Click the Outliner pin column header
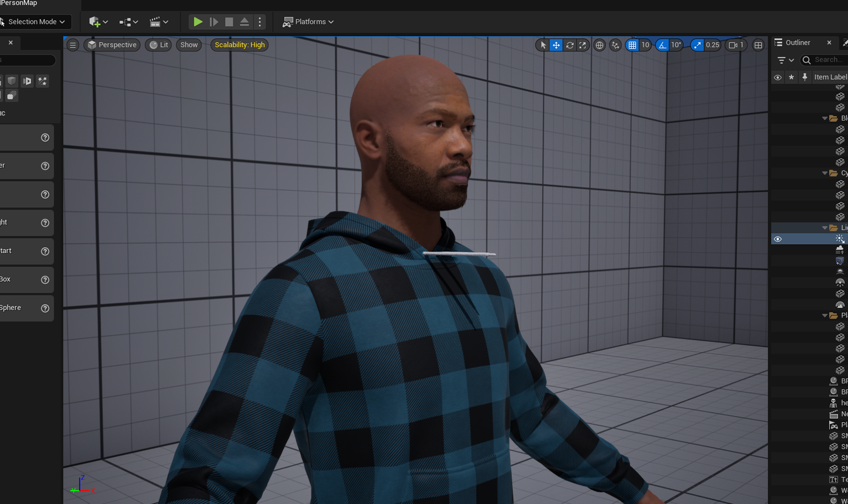 (x=805, y=77)
